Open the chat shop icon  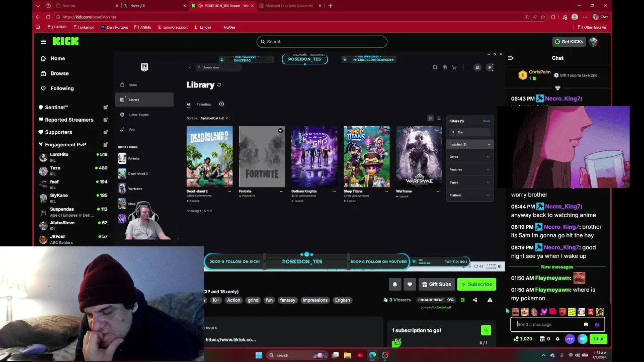(x=545, y=339)
